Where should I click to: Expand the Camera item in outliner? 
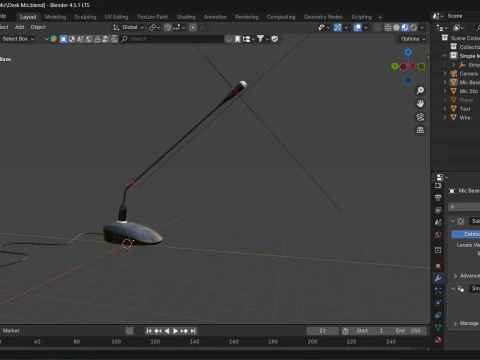pyautogui.click(x=445, y=73)
